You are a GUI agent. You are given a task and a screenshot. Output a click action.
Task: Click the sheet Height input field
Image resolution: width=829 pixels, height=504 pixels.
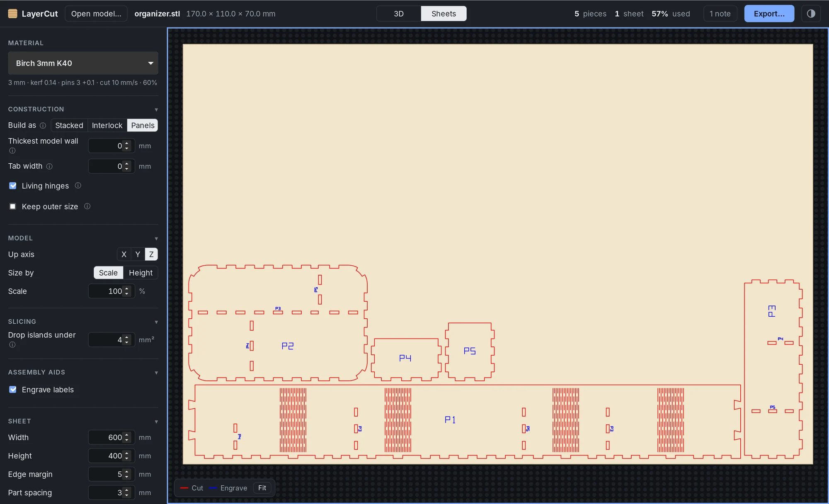coord(111,456)
